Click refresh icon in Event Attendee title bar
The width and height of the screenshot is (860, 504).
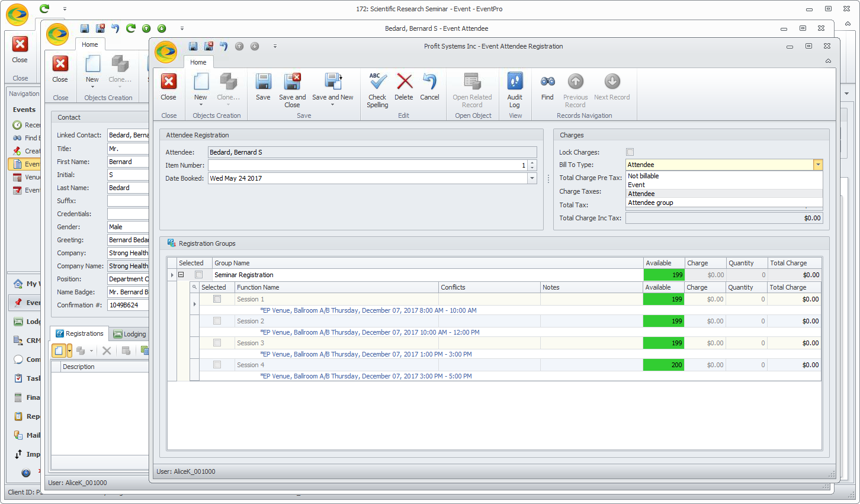pos(131,28)
